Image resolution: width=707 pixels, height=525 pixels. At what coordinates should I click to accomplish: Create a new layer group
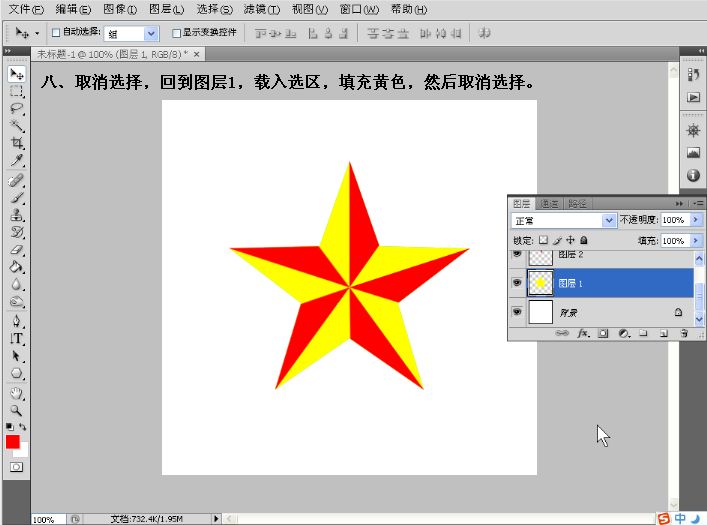[x=643, y=333]
